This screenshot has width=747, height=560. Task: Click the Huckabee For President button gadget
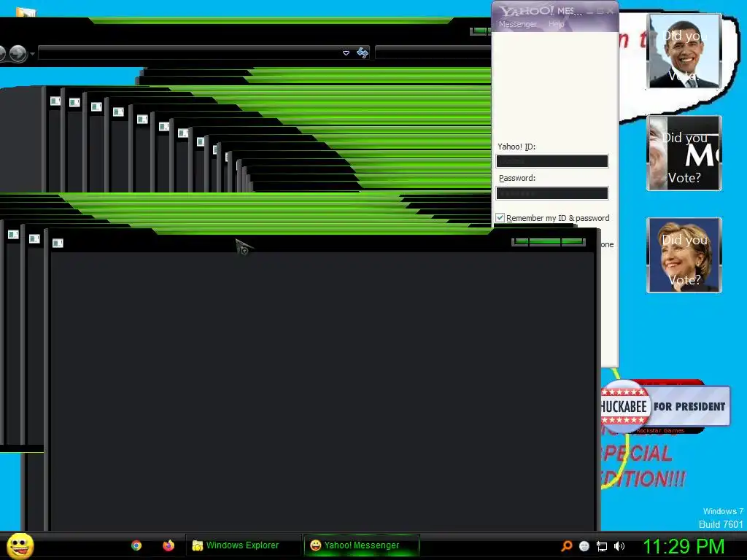665,406
